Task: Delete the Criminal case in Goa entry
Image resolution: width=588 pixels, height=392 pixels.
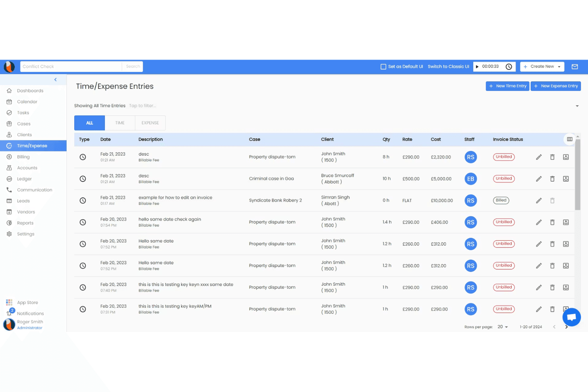Action: tap(552, 179)
